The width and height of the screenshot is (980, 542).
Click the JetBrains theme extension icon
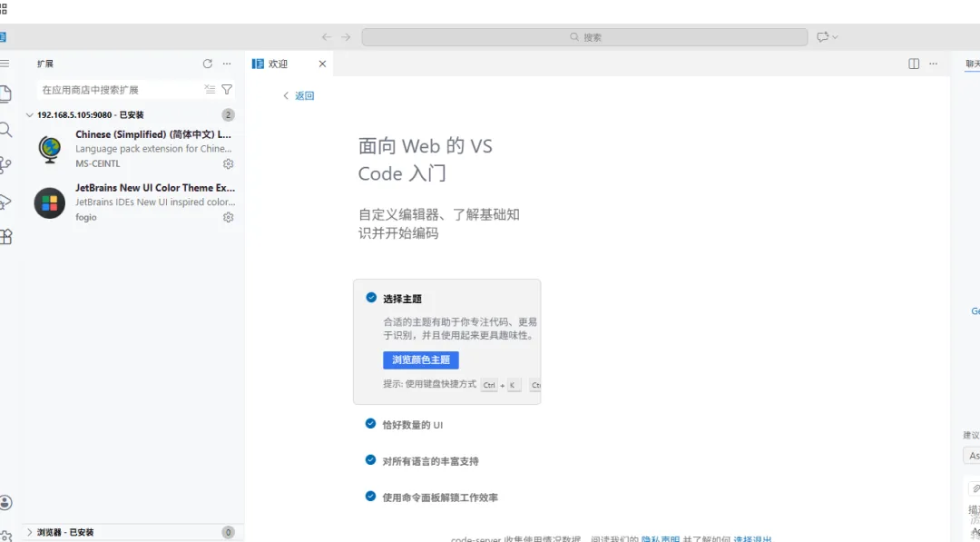(50, 203)
